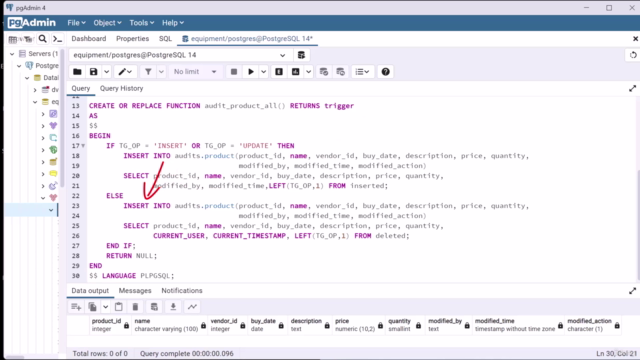Save the query file
This screenshot has width=640, height=360.
click(x=93, y=72)
